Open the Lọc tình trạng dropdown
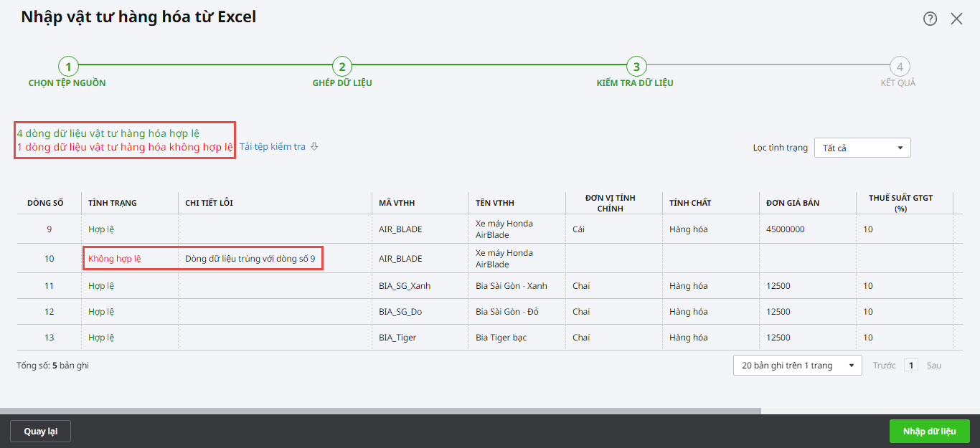Screen dimensions: 980x448 coord(862,148)
